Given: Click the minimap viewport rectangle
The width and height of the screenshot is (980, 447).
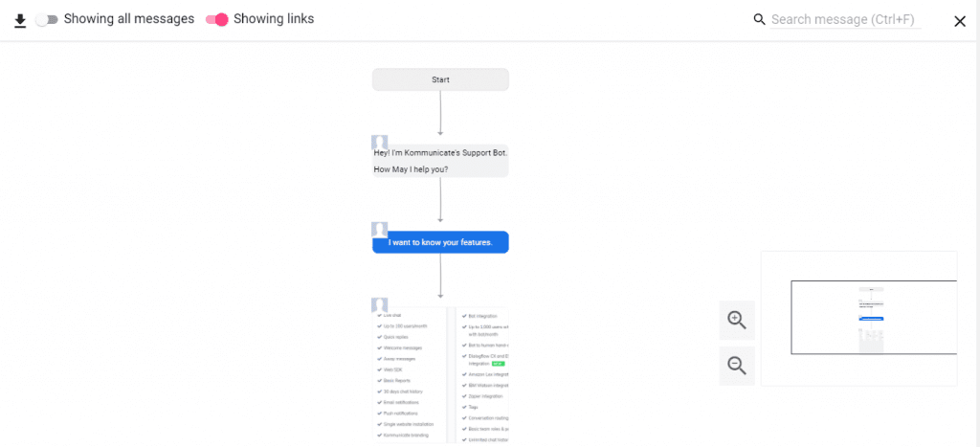Looking at the screenshot, I should point(874,317).
